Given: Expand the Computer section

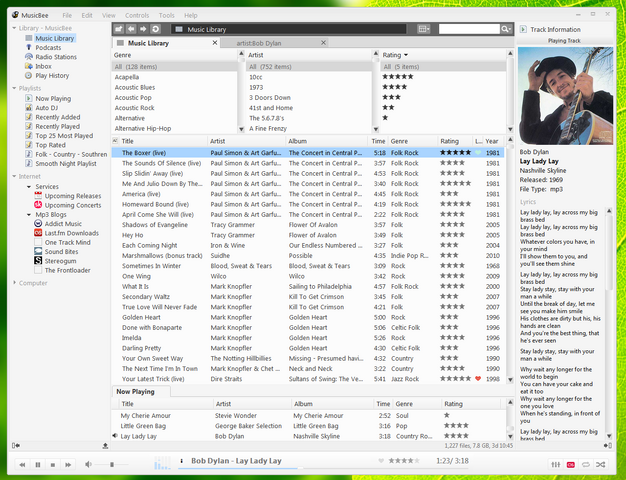Looking at the screenshot, I should point(14,283).
